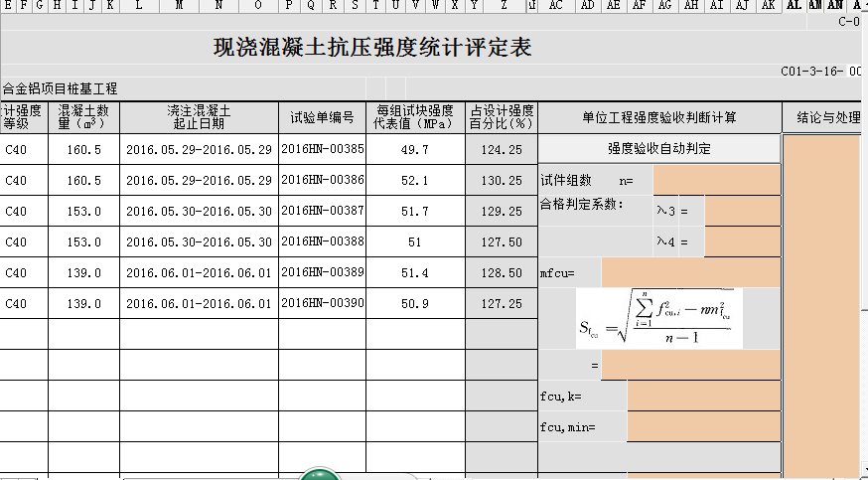Click the orange area under 结论与处理

click(x=823, y=298)
